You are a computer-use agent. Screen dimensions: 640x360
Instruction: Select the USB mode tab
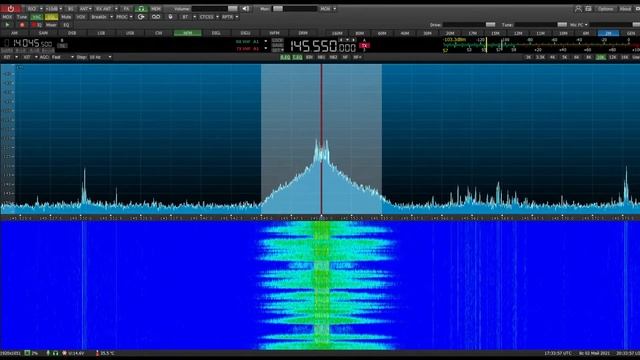[130, 33]
